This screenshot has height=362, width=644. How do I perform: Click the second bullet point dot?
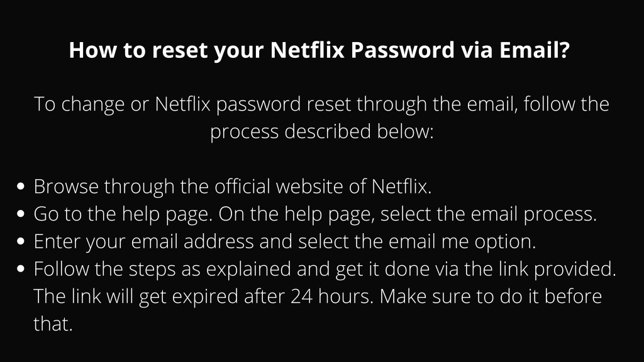point(21,214)
